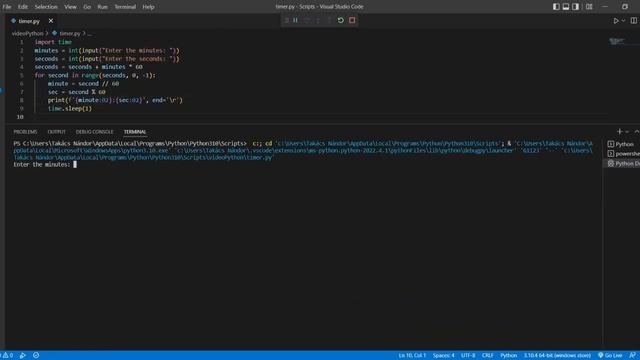Place cursor on 'import time' line
The height and width of the screenshot is (360, 640).
[x=53, y=42]
